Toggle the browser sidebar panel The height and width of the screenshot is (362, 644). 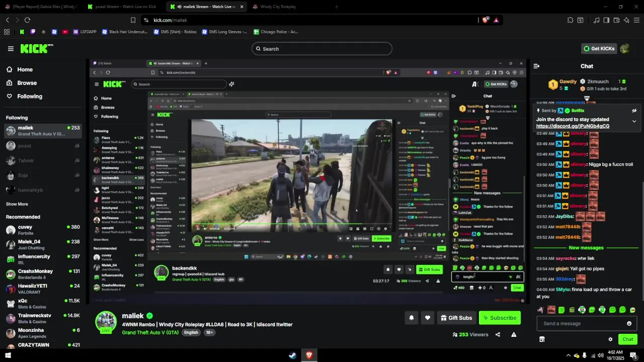pyautogui.click(x=606, y=20)
